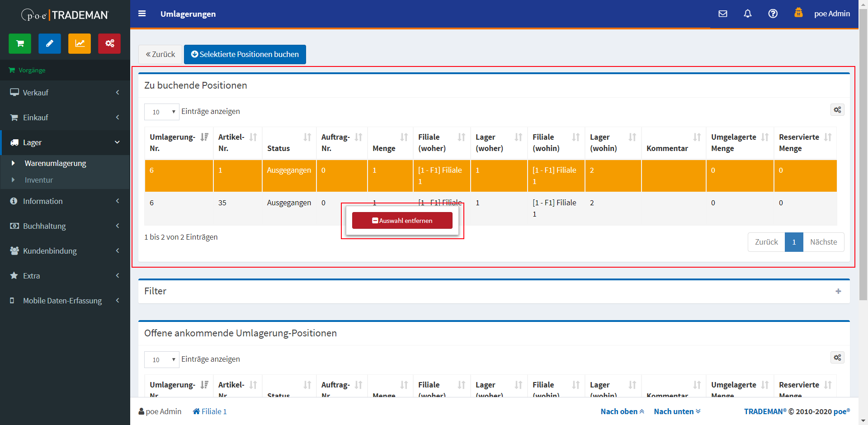Open the entries-per-page dropdown in first table

(x=162, y=112)
